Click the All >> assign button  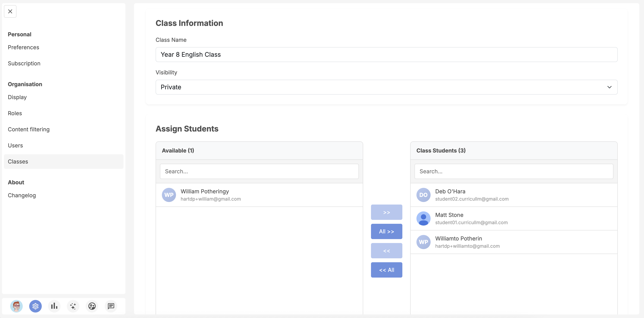coord(386,231)
